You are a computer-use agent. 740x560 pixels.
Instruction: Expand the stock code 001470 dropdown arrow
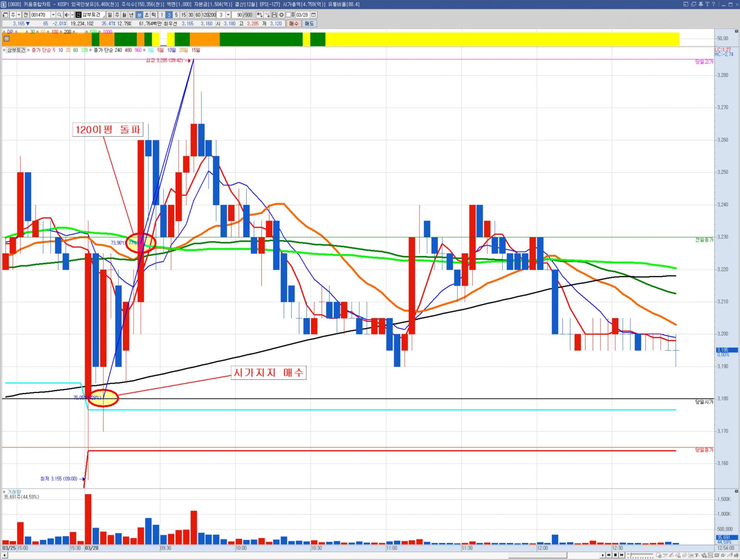point(53,15)
